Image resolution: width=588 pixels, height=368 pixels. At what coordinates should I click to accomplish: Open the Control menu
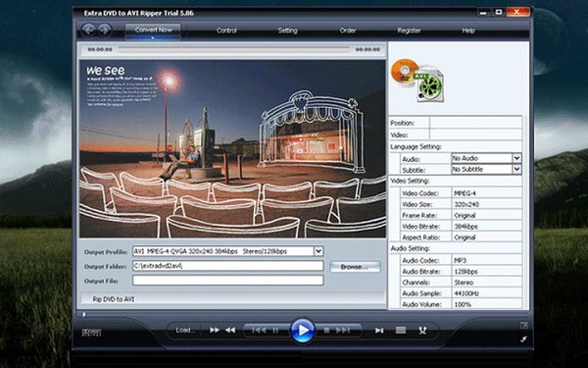(226, 30)
